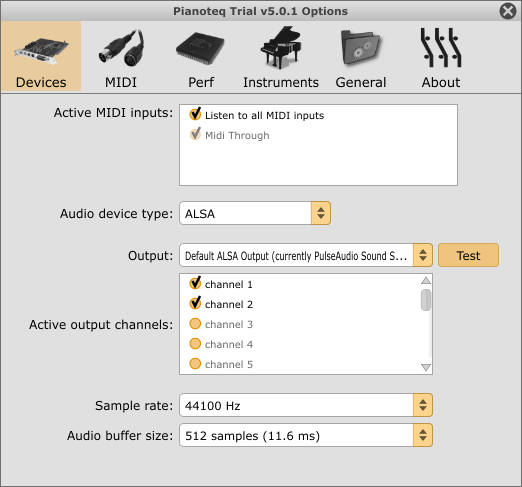Screen dimensions: 522x487
Task: Enable channel 5 output
Action: (195, 364)
